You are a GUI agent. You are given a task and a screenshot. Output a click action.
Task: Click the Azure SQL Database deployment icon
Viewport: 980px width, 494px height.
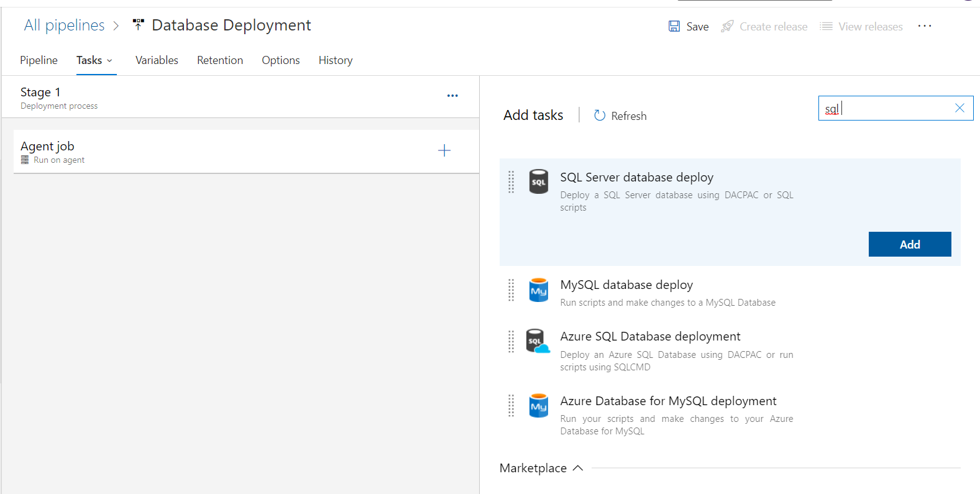(x=538, y=341)
